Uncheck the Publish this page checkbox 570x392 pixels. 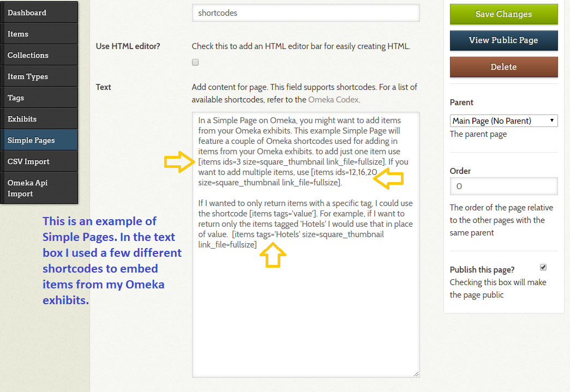(x=543, y=267)
